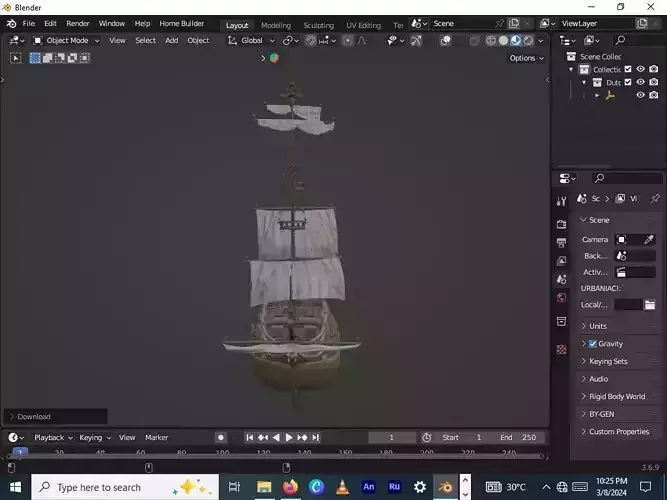Uncheck the Dutc collection checkbox

628,82
